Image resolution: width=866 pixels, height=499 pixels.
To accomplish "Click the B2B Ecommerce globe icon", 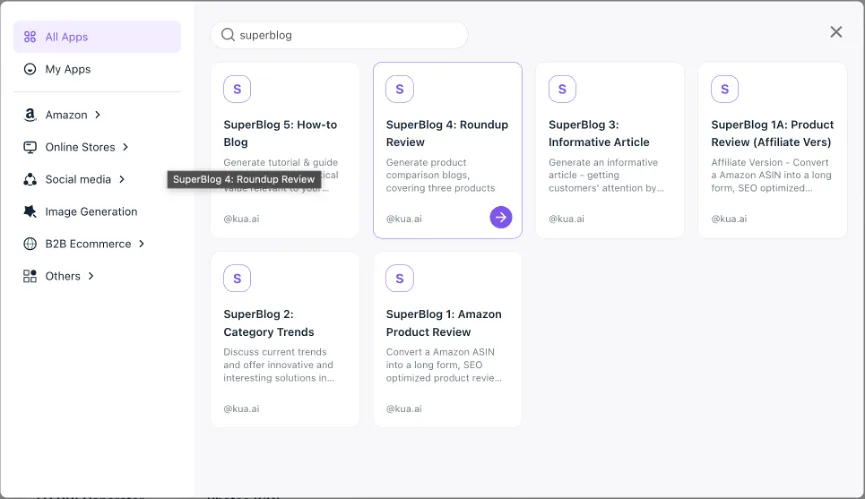I will click(30, 244).
